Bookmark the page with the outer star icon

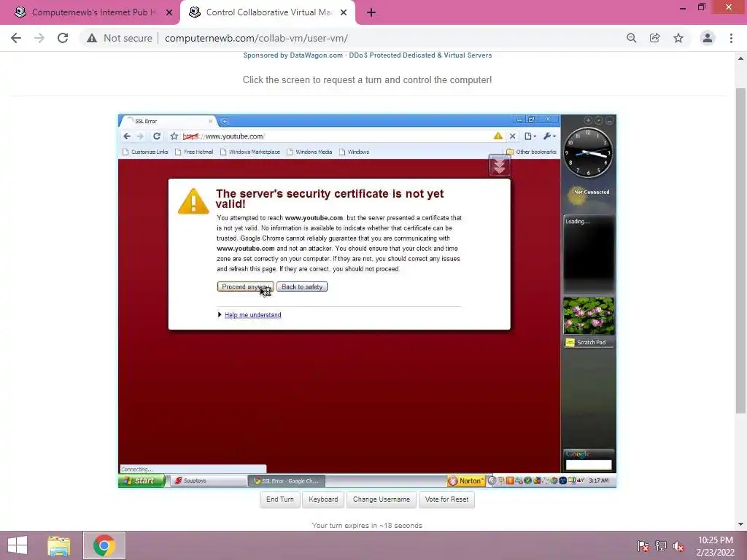coord(678,38)
